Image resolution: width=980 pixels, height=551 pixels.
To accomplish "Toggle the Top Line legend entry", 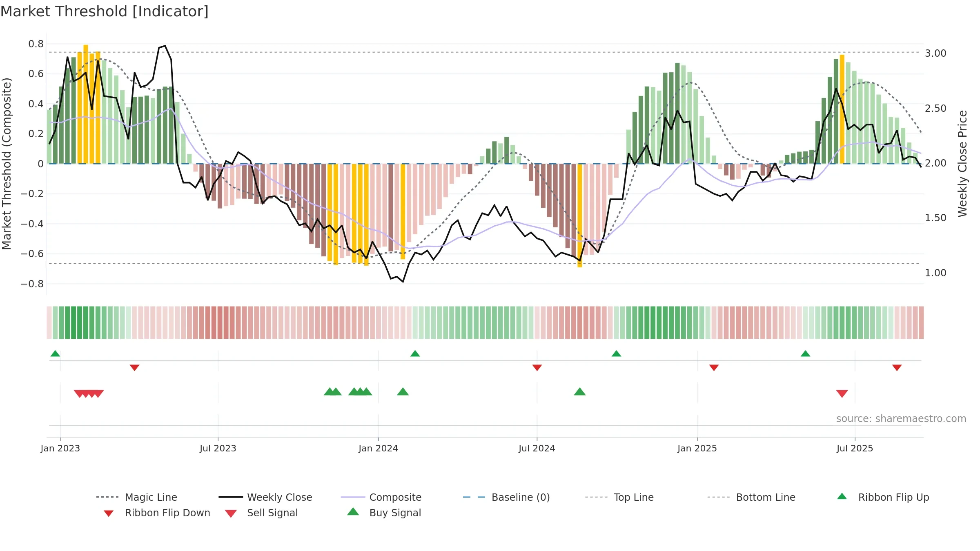I will (619, 497).
